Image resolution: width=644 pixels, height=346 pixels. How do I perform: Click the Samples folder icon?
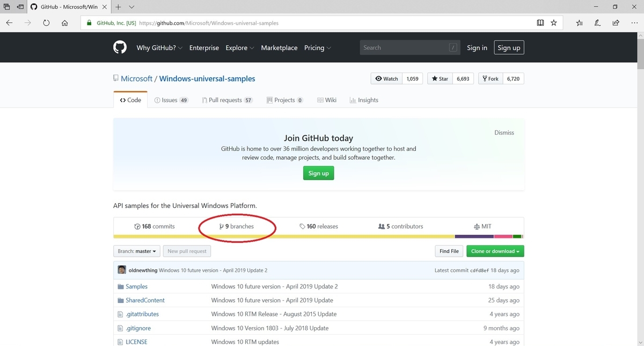(121, 286)
